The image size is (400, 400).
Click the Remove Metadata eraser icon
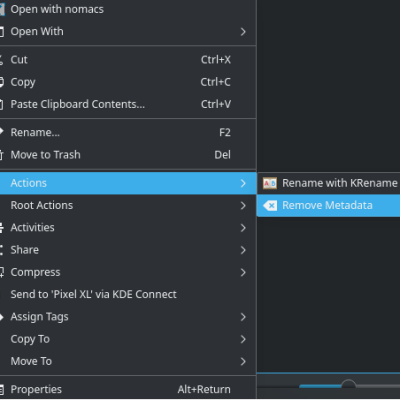click(x=269, y=205)
